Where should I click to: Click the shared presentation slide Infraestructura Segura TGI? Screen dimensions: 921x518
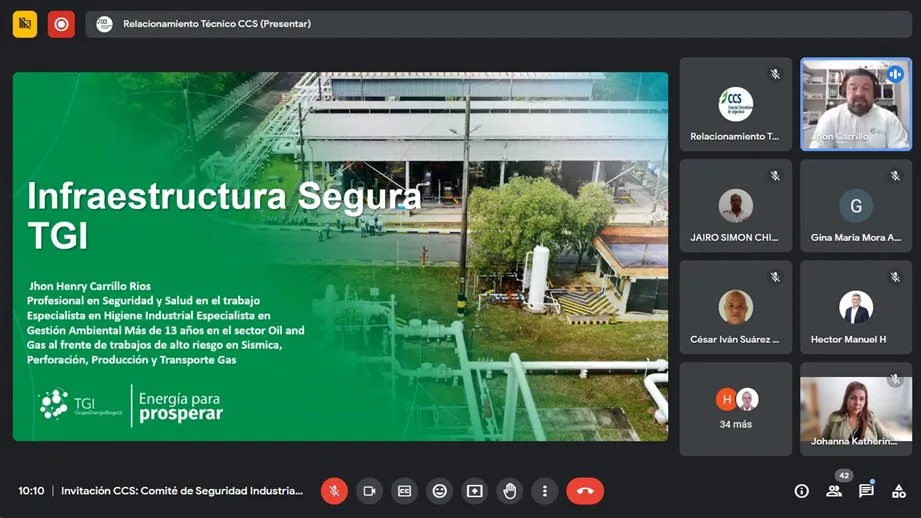point(340,257)
